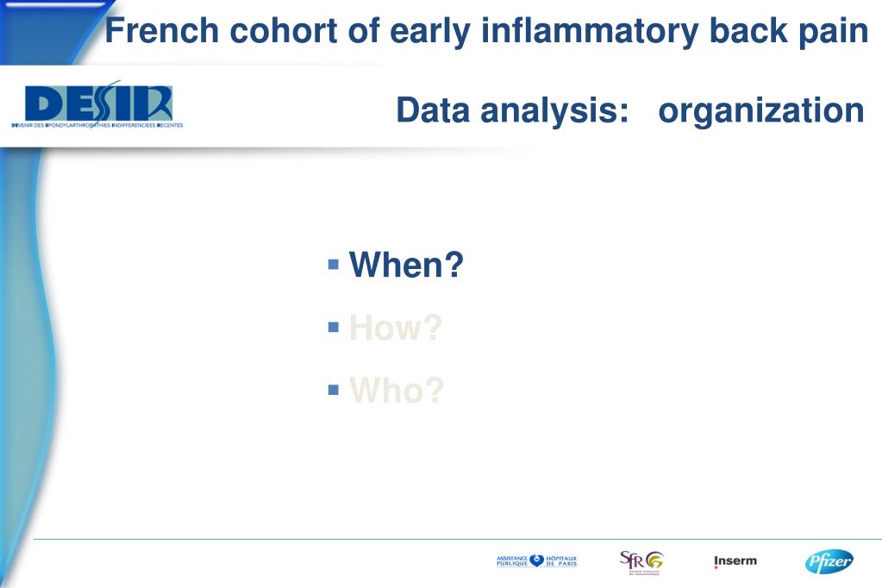Select the square bullet beside When?
The width and height of the screenshot is (882, 588).
click(x=334, y=264)
